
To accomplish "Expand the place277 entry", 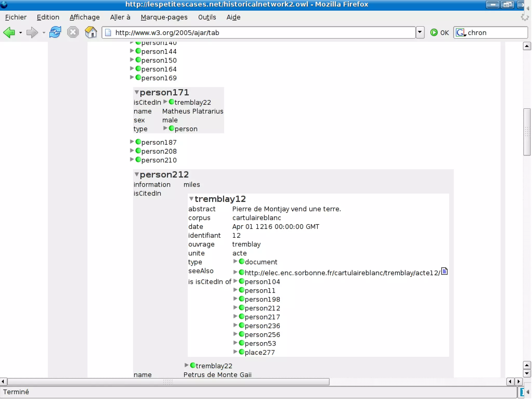I will [x=235, y=352].
